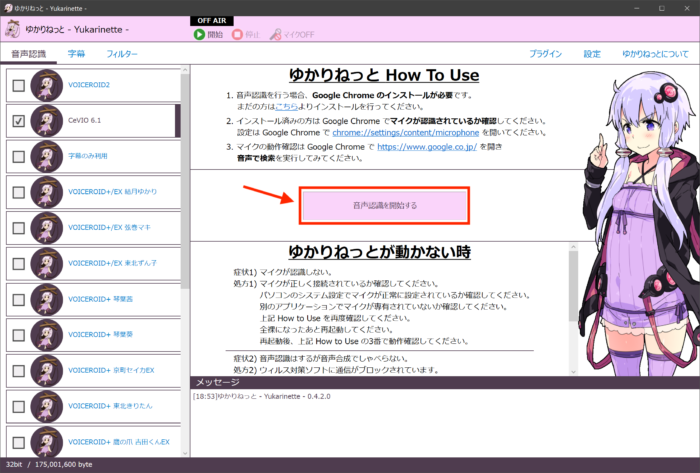
Task: Open the ゆかりねっとについて about tab
Action: [x=655, y=54]
